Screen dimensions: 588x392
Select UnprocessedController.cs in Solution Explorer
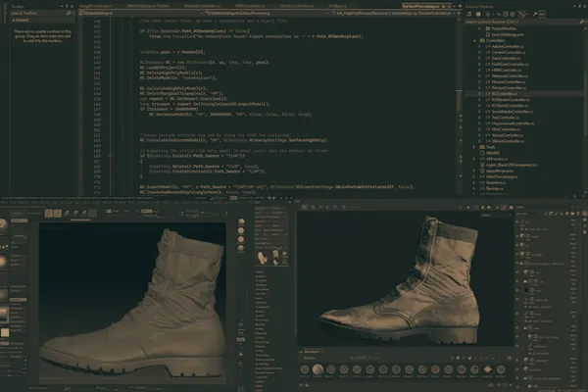pos(513,123)
